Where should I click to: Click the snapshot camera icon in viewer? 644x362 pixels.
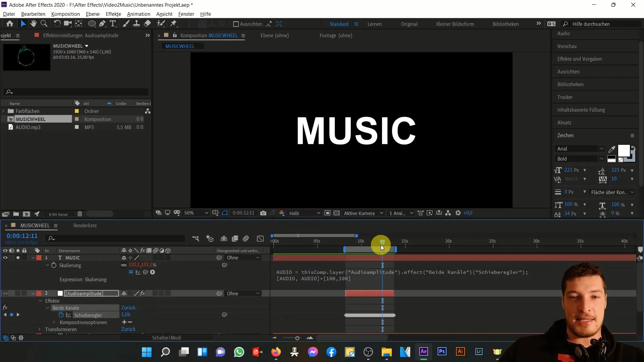coord(263,213)
